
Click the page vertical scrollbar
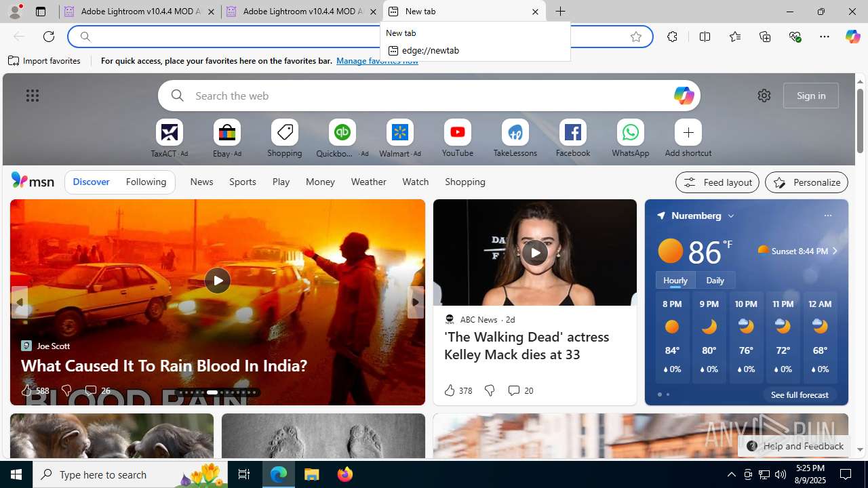860,120
